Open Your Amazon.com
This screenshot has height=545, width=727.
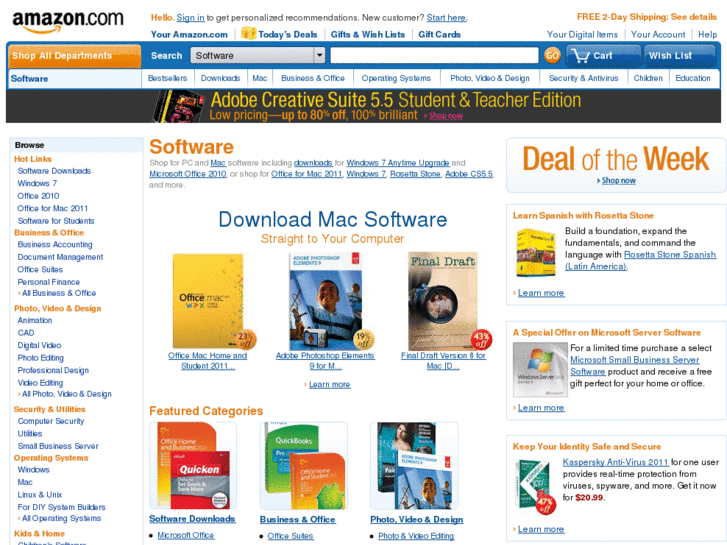click(x=189, y=34)
